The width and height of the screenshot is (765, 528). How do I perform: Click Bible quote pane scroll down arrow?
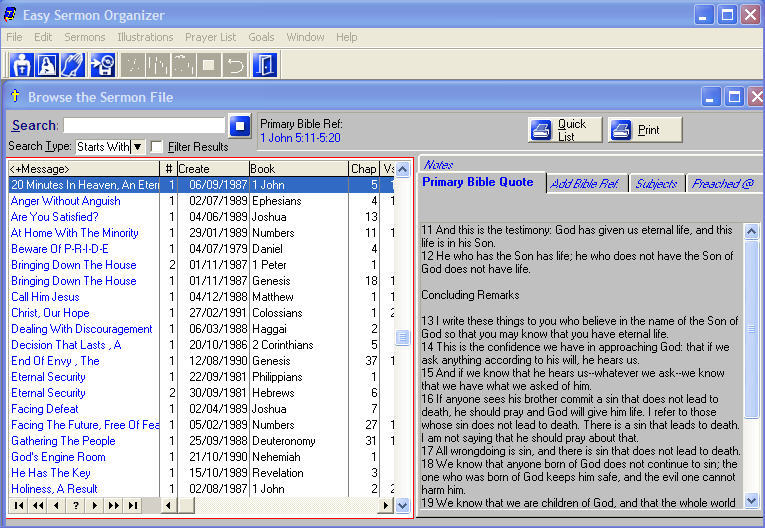(751, 500)
